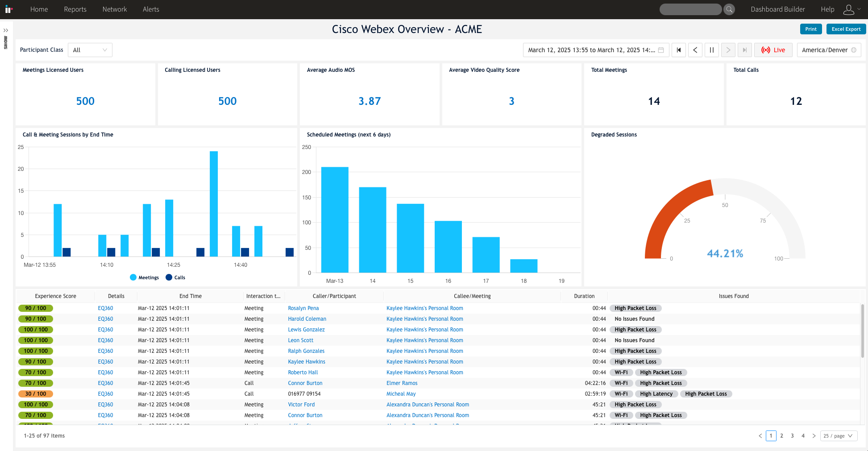Open the calendar icon in the date range picker
Screen dimensions: 868x451
661,50
